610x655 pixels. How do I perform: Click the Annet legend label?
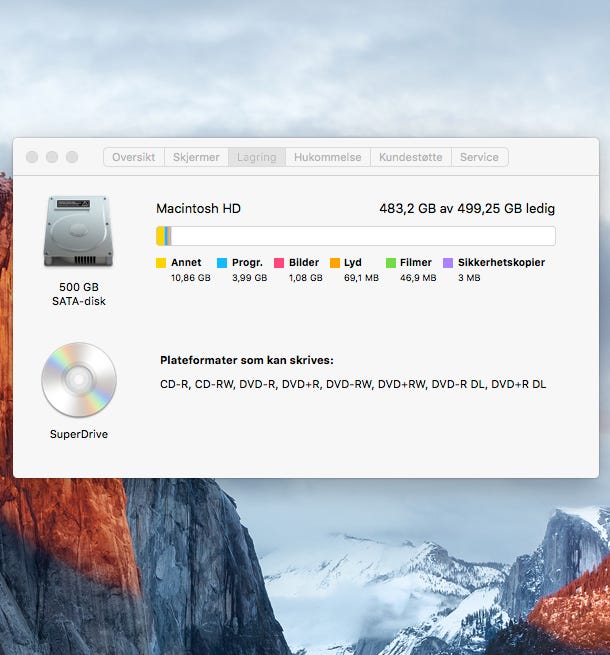[186, 262]
